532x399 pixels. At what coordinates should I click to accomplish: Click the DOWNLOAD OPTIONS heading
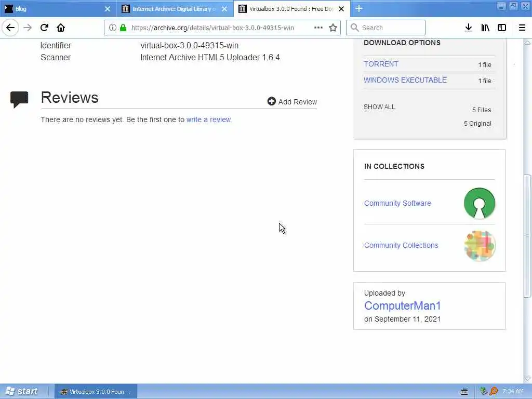[x=402, y=43]
